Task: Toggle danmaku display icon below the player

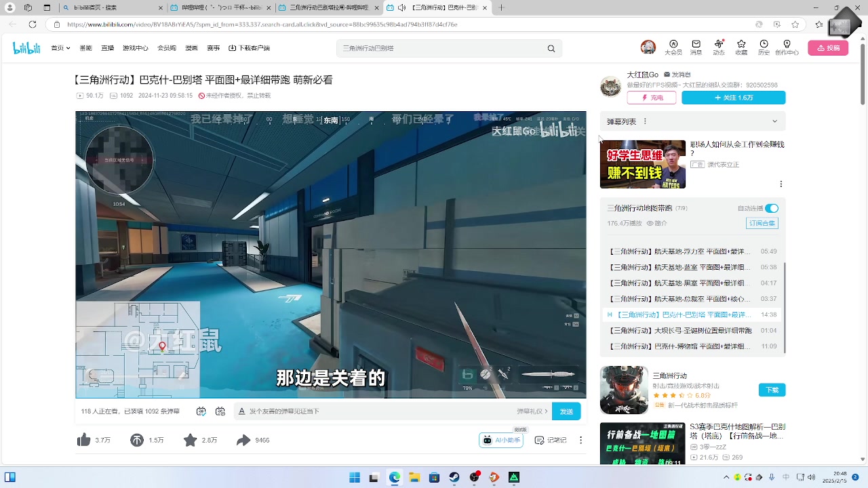Action: pos(201,411)
